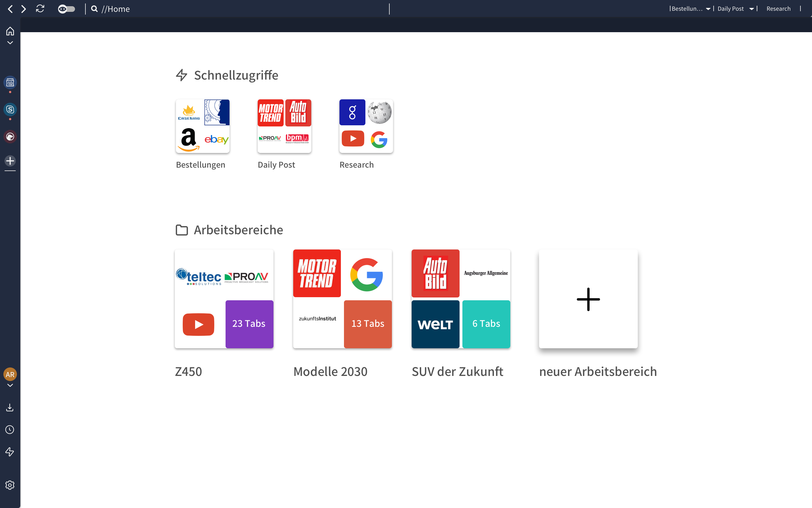The height and width of the screenshot is (508, 812).
Task: Open Auto Bild in Daily Post group
Action: tap(298, 113)
